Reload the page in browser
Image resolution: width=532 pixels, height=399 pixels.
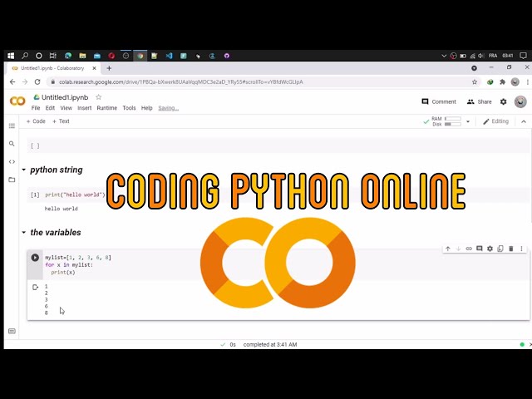point(37,82)
